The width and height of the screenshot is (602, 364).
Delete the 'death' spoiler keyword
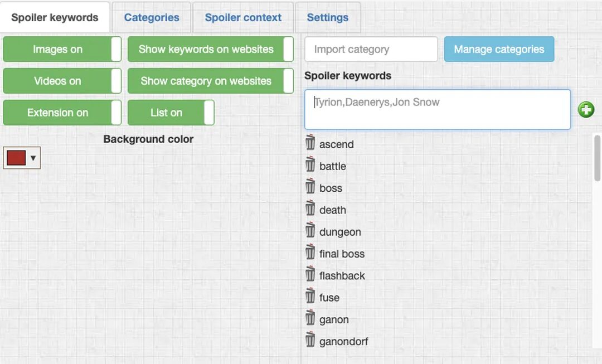click(x=310, y=209)
